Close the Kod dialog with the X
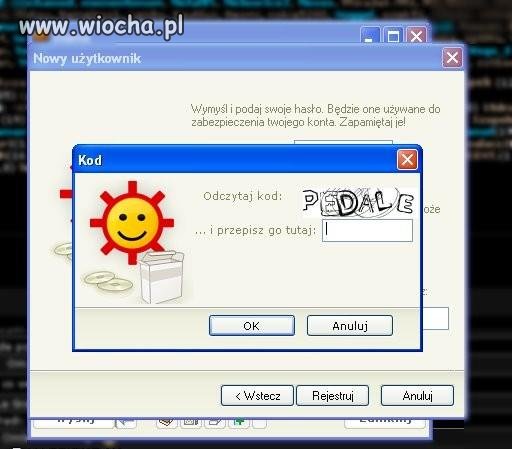 [407, 160]
